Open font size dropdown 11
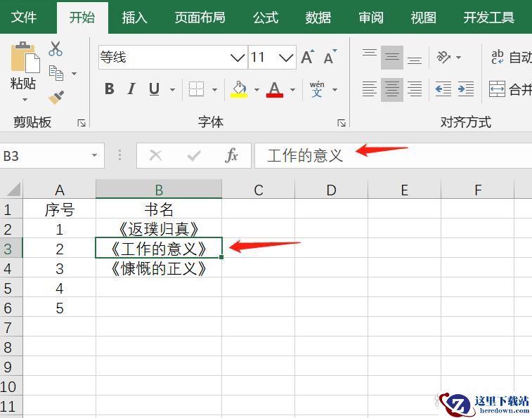 pyautogui.click(x=286, y=57)
